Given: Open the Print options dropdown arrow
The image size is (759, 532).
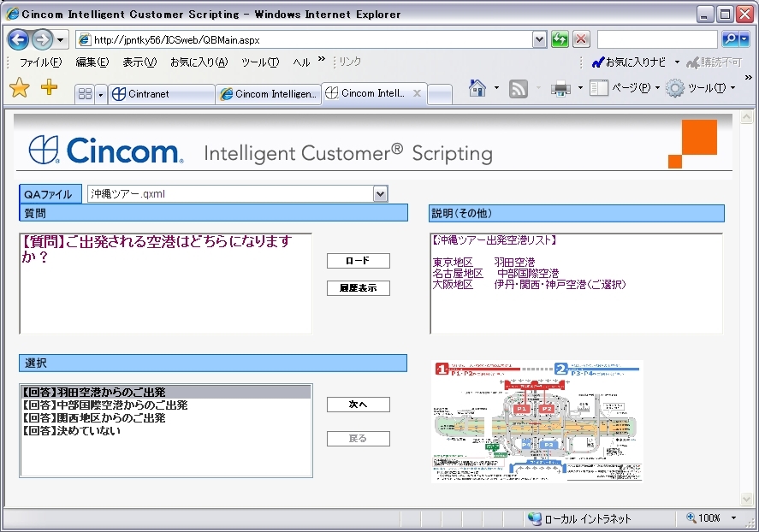Looking at the screenshot, I should point(580,88).
